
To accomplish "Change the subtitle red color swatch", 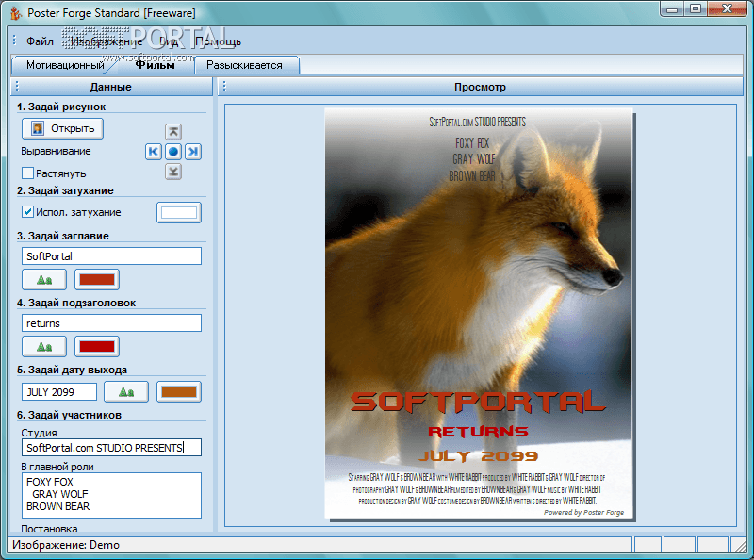I will 97,346.
